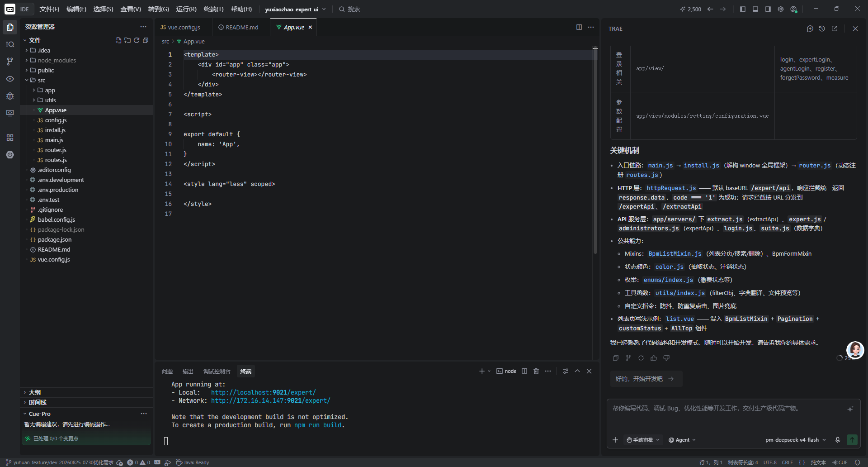Open the 文件(F) menu
The width and height of the screenshot is (868, 467).
[x=49, y=9]
